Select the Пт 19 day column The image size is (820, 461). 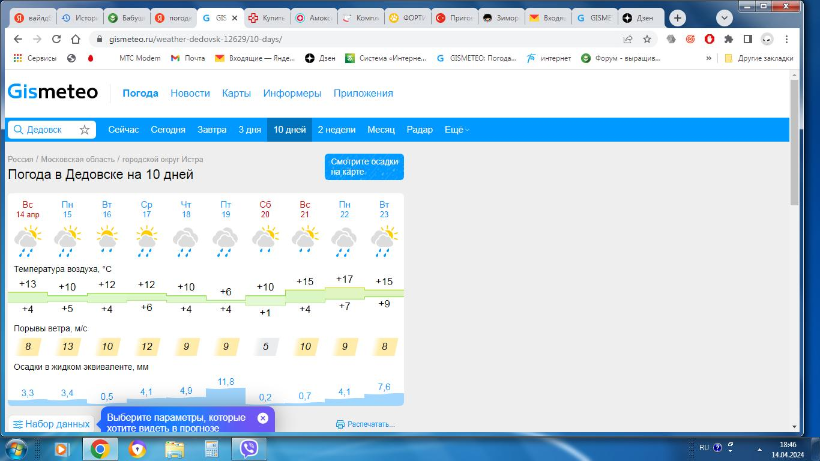[225, 209]
